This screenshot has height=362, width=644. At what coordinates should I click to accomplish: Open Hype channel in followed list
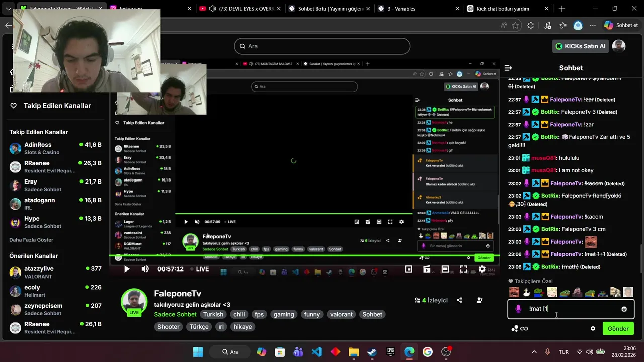(55, 222)
